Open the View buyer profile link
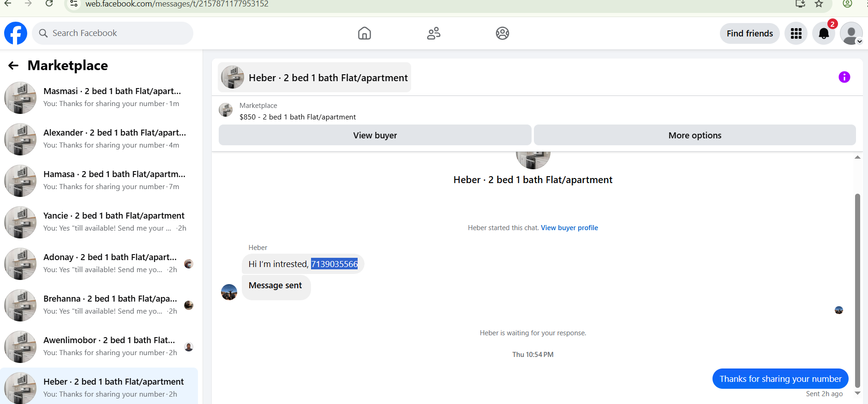This screenshot has height=404, width=868. click(x=569, y=228)
